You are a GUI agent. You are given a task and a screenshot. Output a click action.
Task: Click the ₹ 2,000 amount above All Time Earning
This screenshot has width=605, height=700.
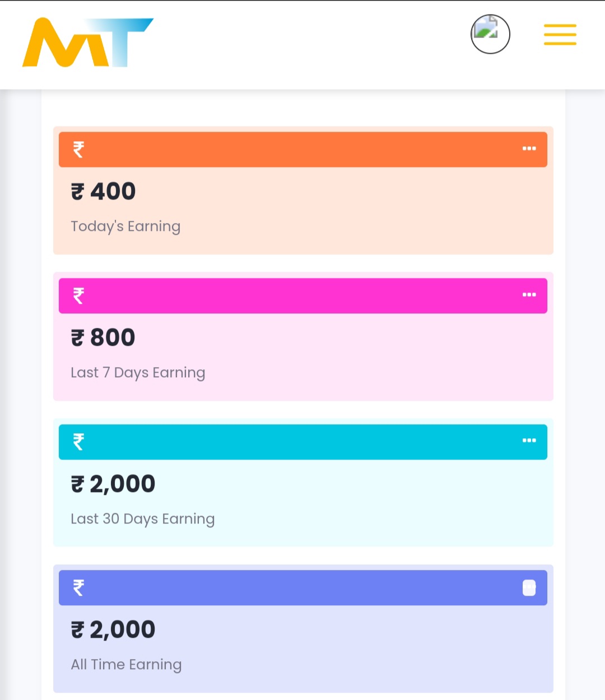[x=113, y=630]
